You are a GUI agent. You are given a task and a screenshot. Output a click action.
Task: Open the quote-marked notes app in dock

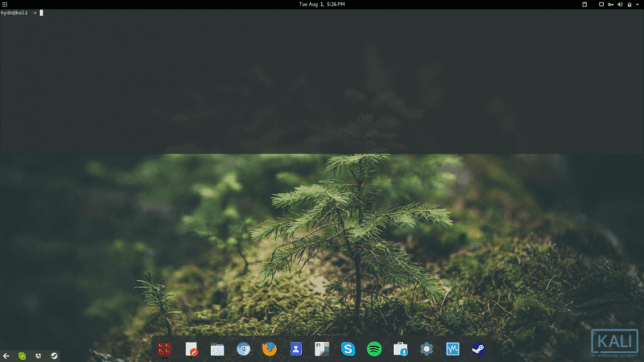coord(322,349)
